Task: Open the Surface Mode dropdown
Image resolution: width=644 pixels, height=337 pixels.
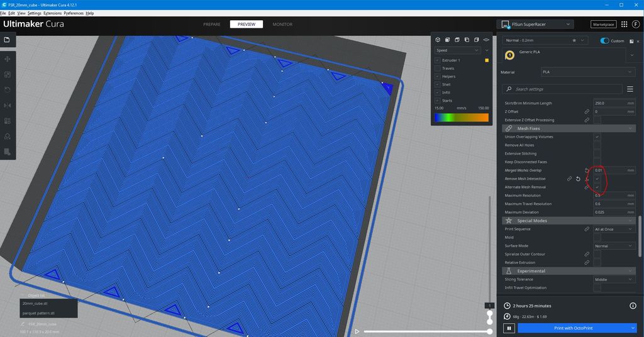Action: (x=614, y=246)
